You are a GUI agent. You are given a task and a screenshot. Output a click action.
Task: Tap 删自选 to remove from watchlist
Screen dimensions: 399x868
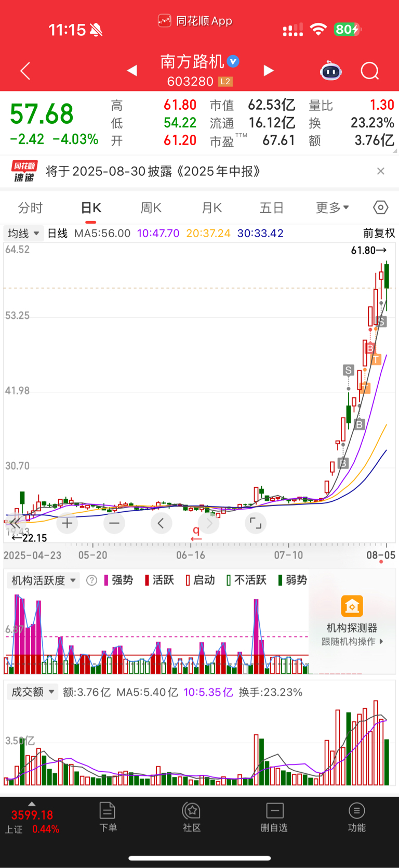click(x=274, y=817)
